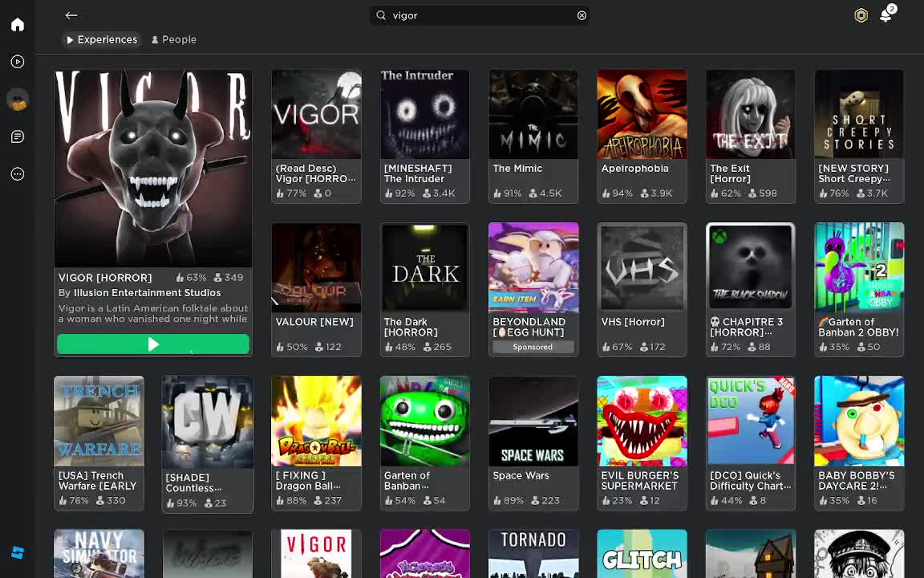The width and height of the screenshot is (924, 578).
Task: Open the Apeirophobia experience thumbnail
Action: click(x=642, y=115)
